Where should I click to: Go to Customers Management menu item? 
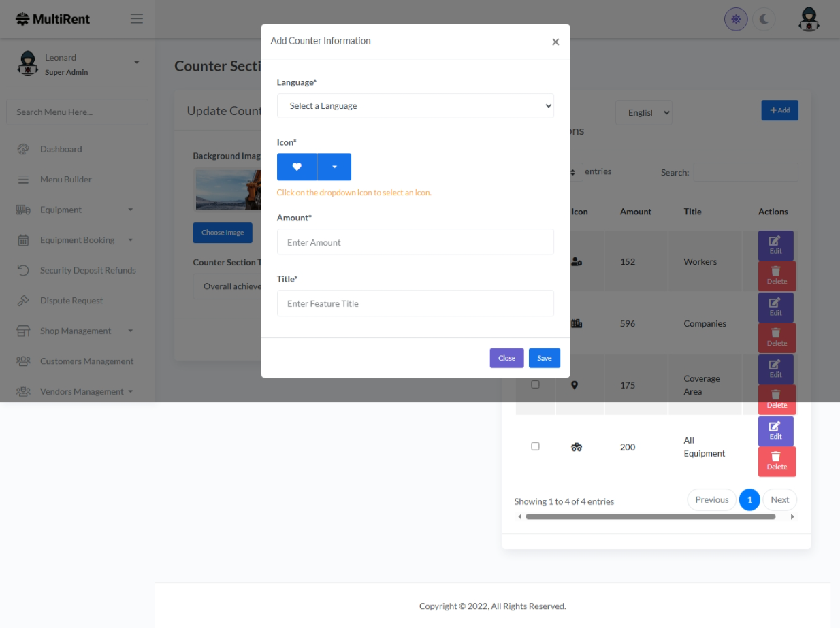[x=86, y=361]
